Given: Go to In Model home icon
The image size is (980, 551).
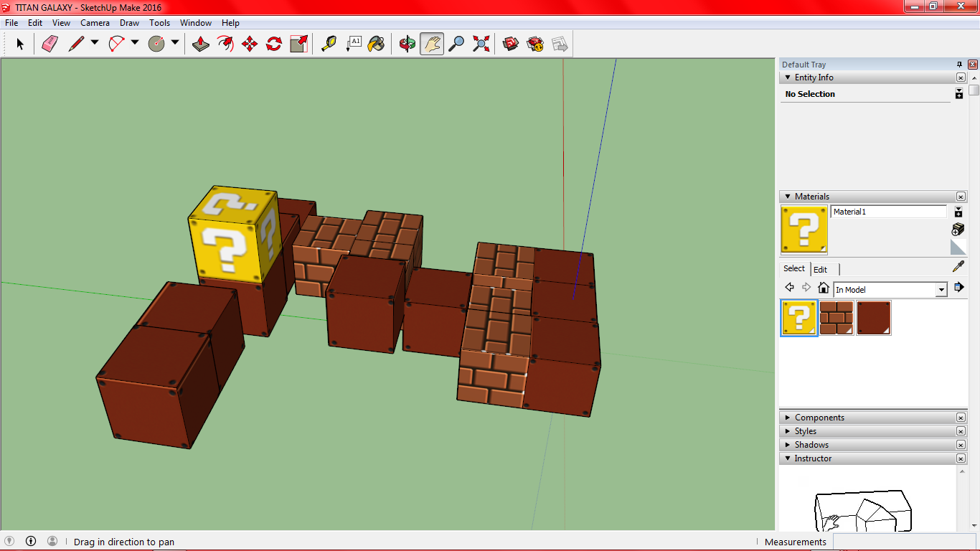Looking at the screenshot, I should click(824, 288).
